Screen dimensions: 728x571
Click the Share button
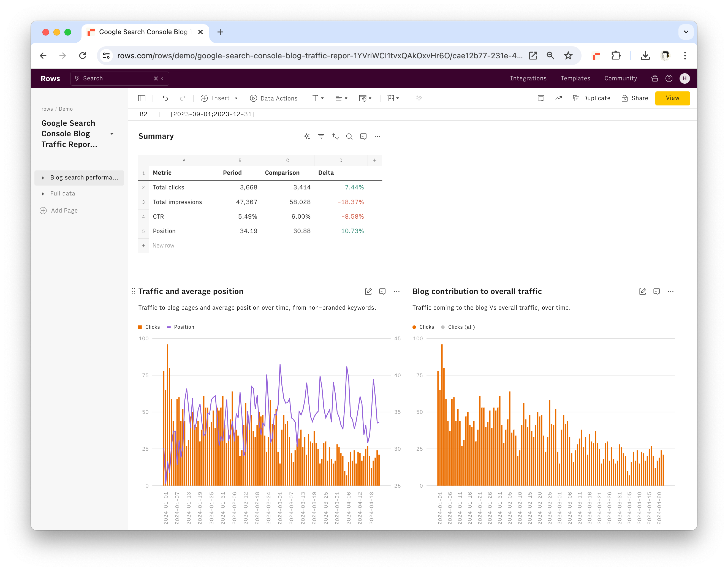tap(634, 98)
